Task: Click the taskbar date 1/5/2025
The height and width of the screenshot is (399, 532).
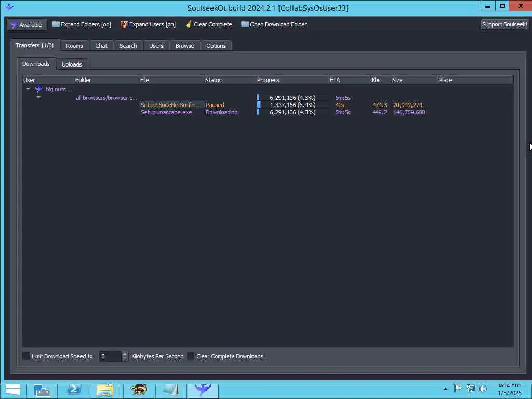Action: tap(510, 393)
